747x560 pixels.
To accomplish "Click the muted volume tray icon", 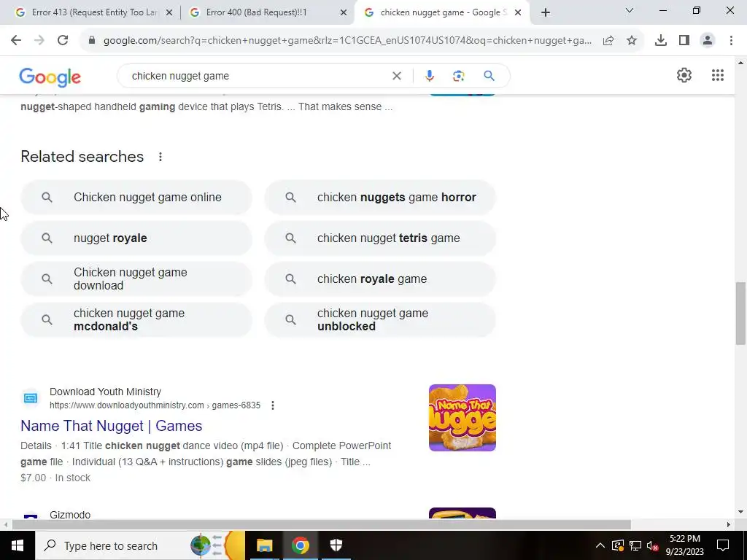I will [653, 545].
